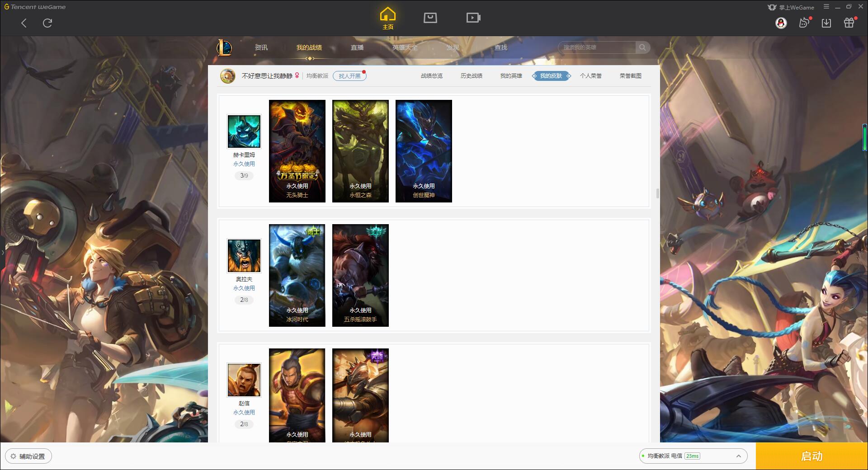Viewport: 868px width, 470px height.
Task: Click the 均衡教派 server label beside username
Action: pos(317,76)
